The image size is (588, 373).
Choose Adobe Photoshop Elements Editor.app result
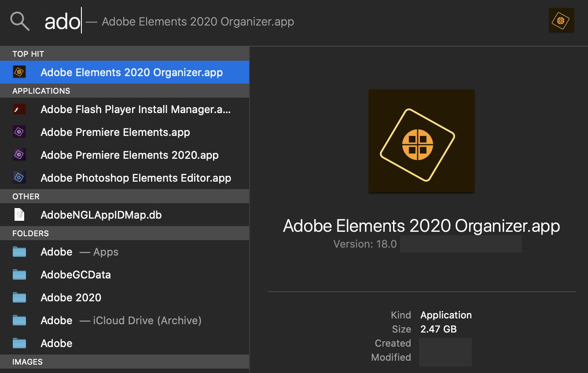coord(136,178)
